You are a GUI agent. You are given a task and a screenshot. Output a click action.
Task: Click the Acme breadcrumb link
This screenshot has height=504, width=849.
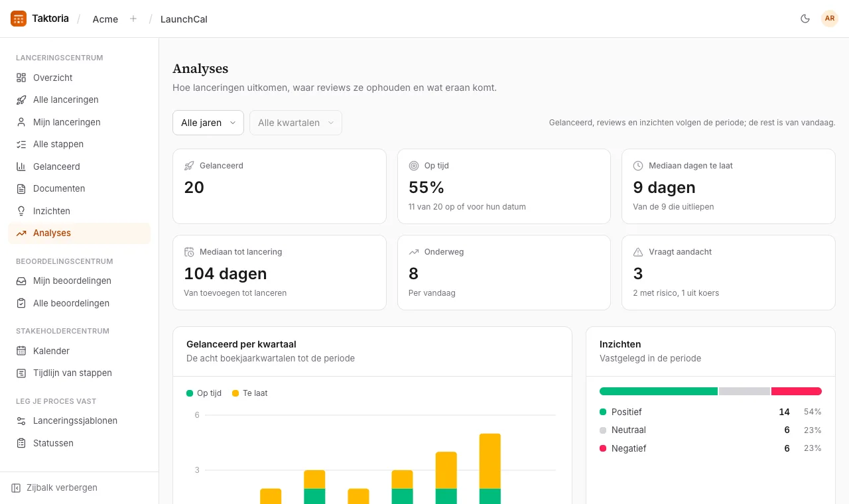pos(105,19)
